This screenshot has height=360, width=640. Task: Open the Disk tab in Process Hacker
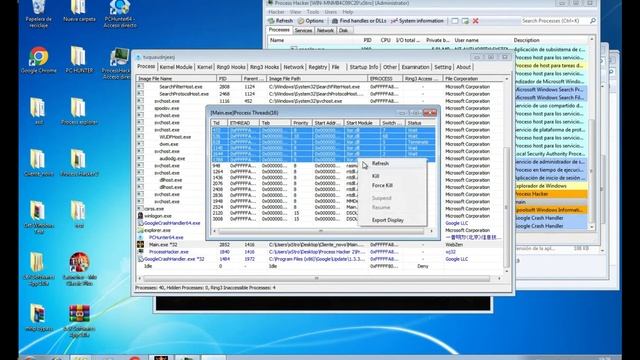[343, 30]
